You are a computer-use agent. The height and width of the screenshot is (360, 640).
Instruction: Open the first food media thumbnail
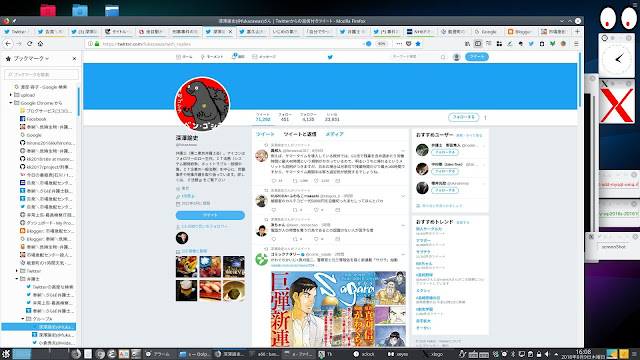coord(186,267)
